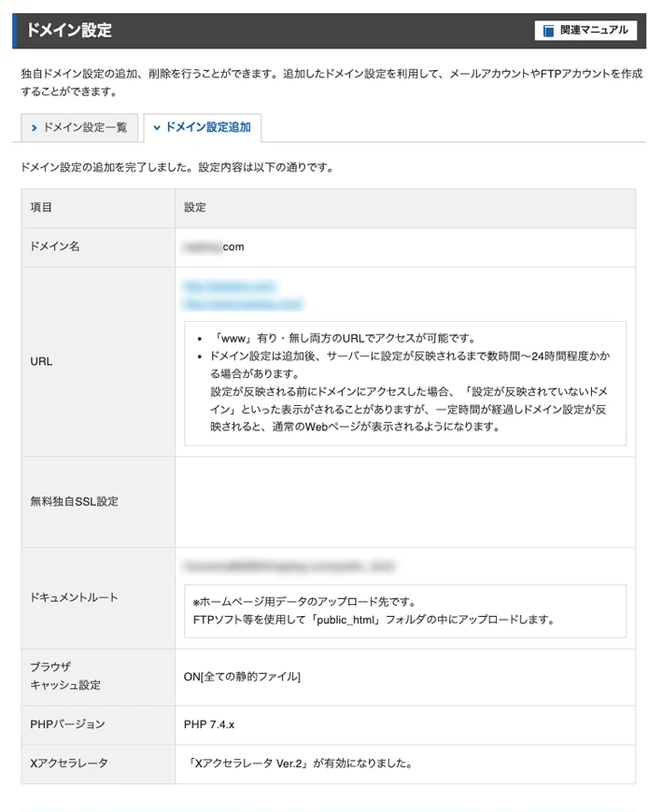Click the book icon beside 関連マニュアル
Image resolution: width=663 pixels, height=812 pixels.
(x=548, y=31)
